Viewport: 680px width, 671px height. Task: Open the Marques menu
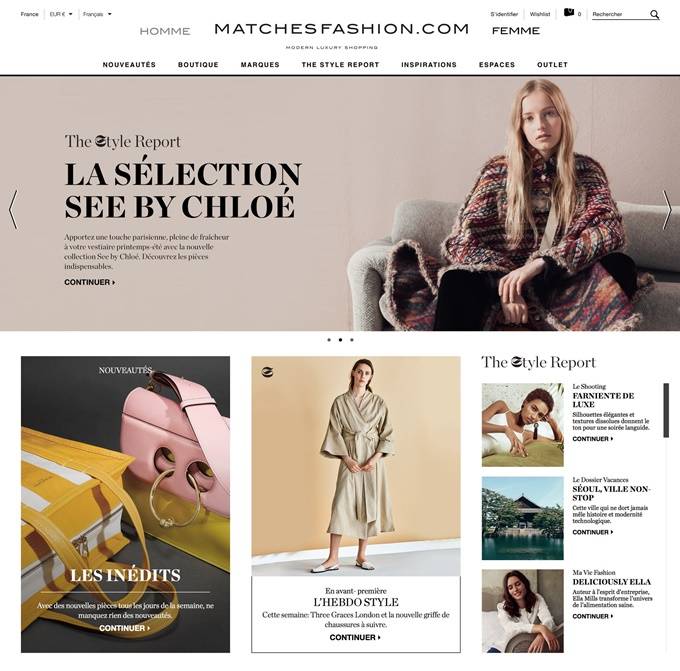coord(260,65)
